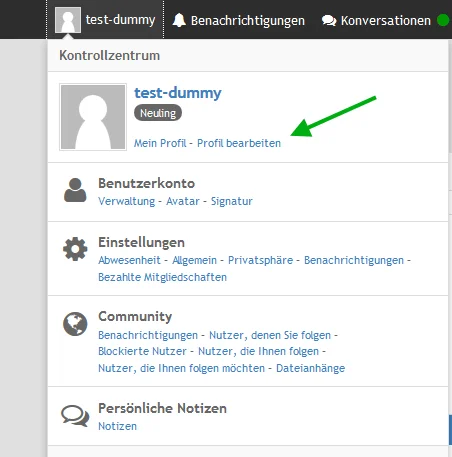This screenshot has height=457, width=452.
Task: Click the Community heading
Action: coord(135,316)
